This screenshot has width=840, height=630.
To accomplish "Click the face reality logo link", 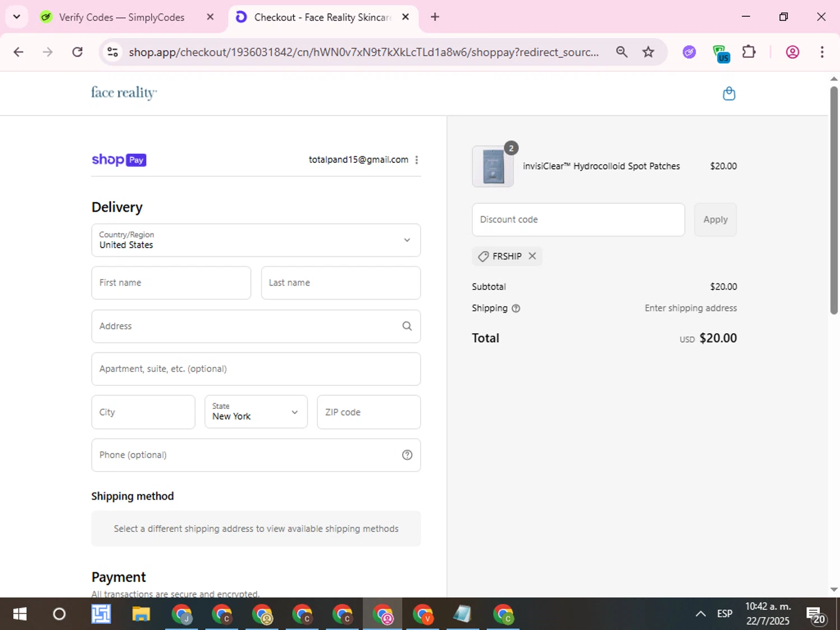I will 124,93.
